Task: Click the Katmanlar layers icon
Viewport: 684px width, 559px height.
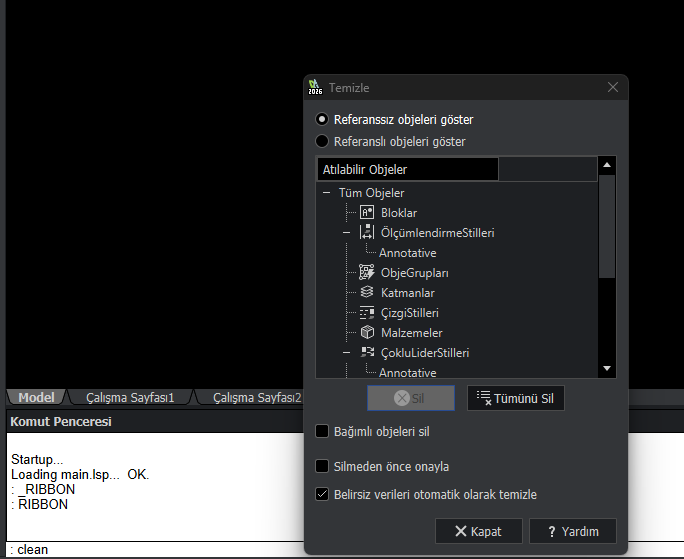Action: pos(367,292)
